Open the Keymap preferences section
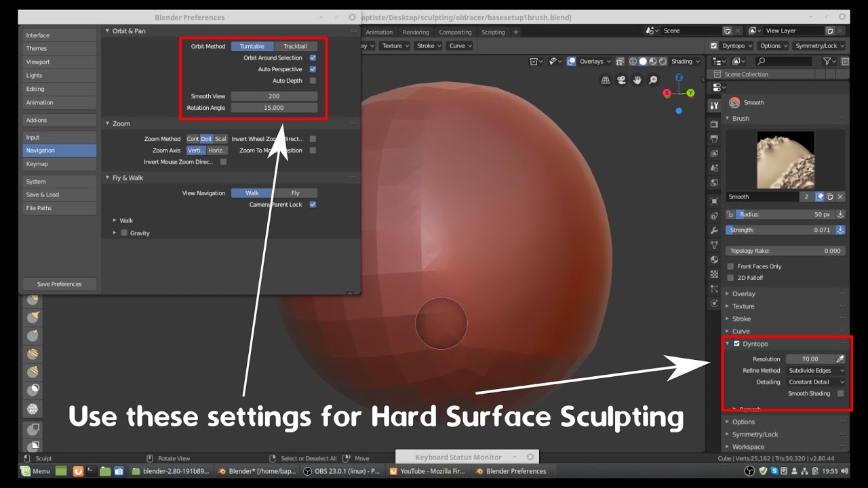868x488 pixels. tap(60, 164)
